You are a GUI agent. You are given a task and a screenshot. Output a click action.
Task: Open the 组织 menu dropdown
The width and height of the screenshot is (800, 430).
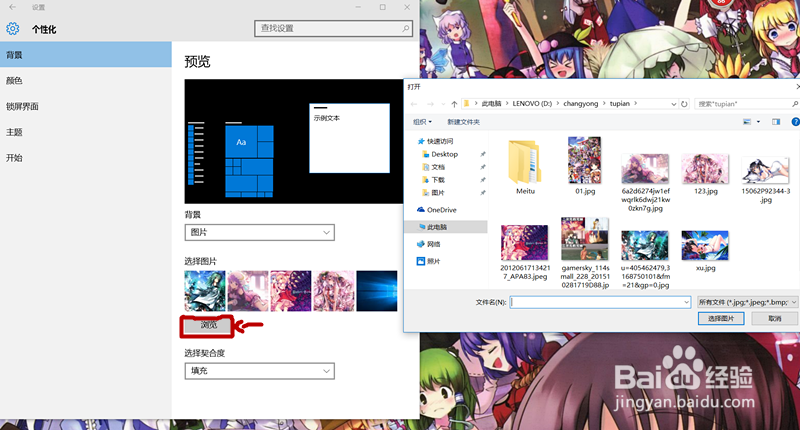pos(422,122)
